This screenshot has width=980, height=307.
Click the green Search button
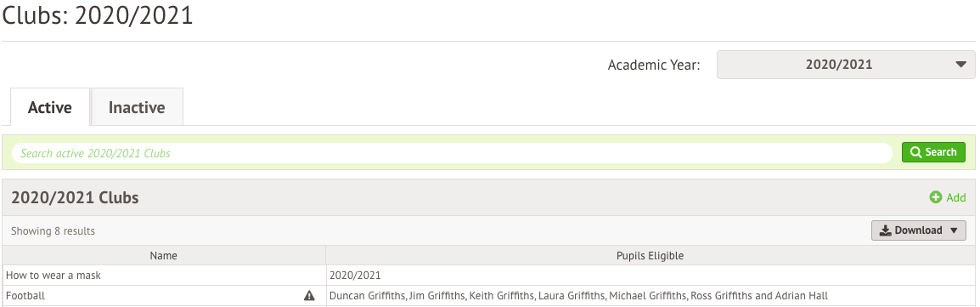click(x=933, y=152)
